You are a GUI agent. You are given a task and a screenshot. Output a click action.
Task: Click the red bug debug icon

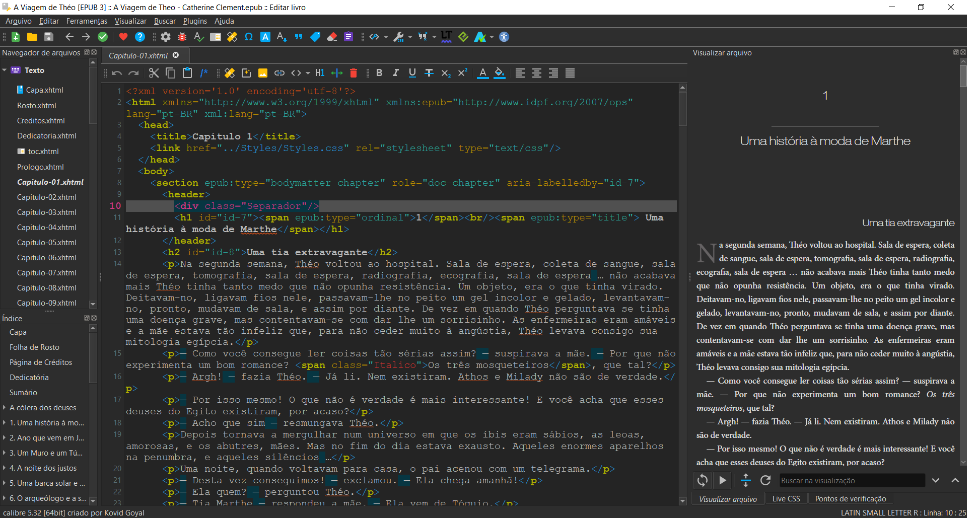(x=182, y=37)
